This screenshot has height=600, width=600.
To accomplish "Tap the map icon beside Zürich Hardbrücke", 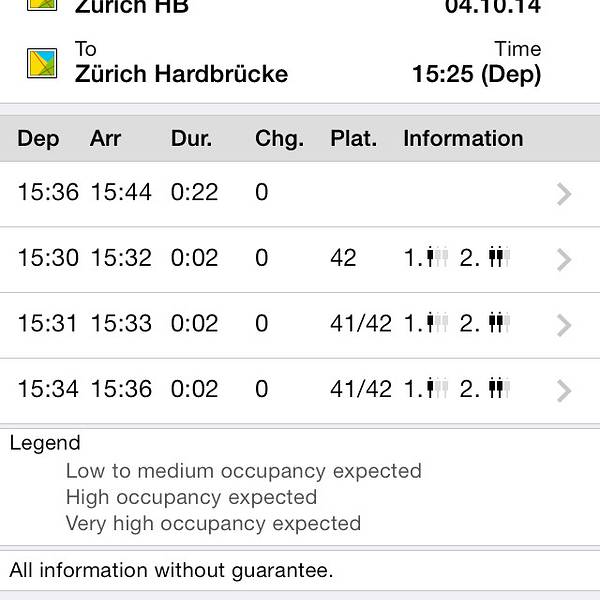I will pyautogui.click(x=42, y=63).
